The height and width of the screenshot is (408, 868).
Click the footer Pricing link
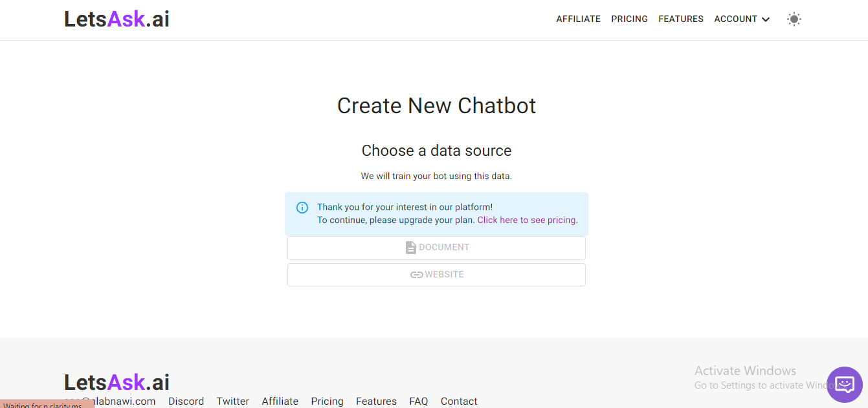pos(327,402)
